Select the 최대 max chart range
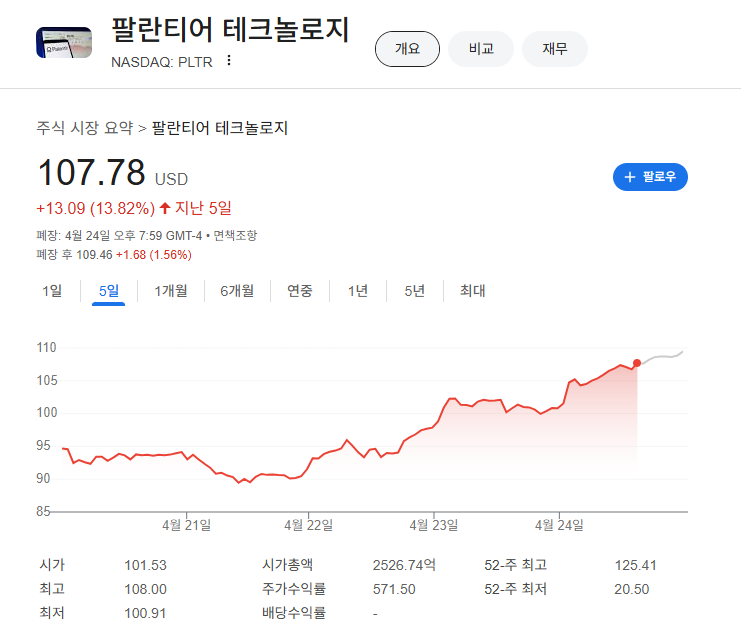 tap(473, 291)
